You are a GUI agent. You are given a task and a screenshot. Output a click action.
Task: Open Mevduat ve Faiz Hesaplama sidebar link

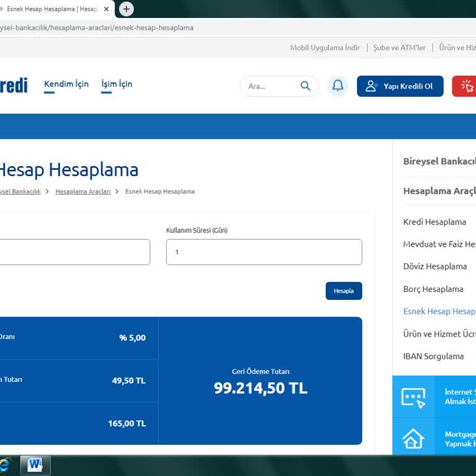coord(439,244)
